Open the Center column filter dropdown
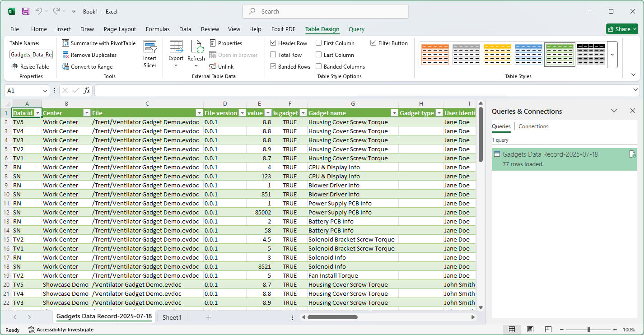This screenshot has height=335, width=644. pyautogui.click(x=87, y=113)
